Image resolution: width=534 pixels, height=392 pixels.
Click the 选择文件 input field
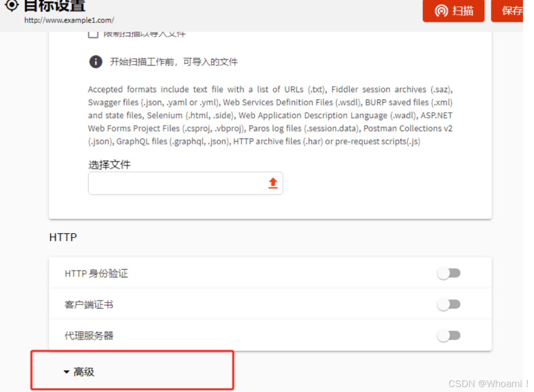pyautogui.click(x=185, y=183)
